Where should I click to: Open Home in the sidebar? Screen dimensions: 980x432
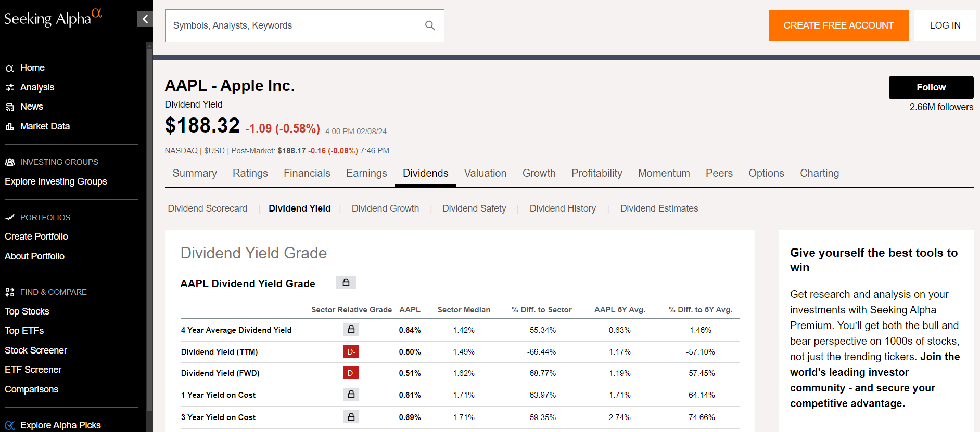pyautogui.click(x=32, y=68)
